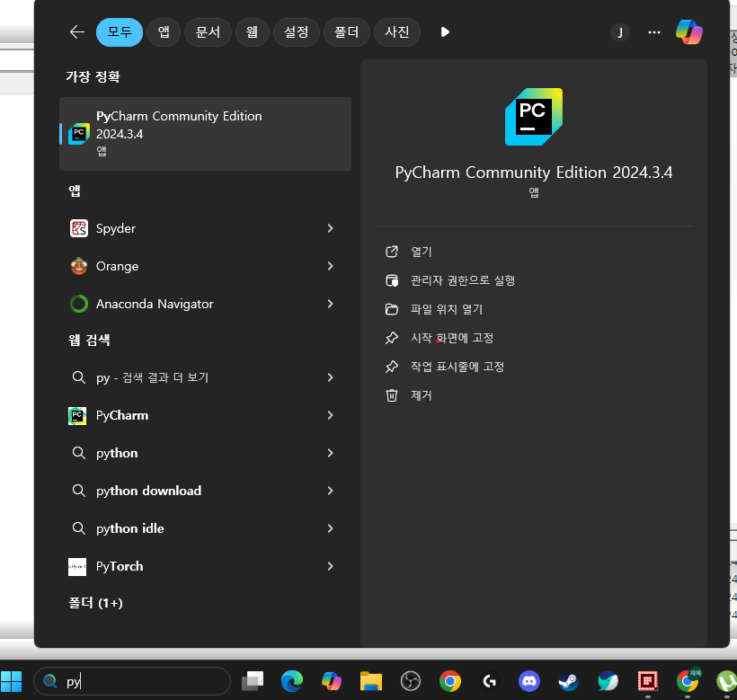The width and height of the screenshot is (737, 700).
Task: Open File Explorer from the taskbar
Action: [371, 681]
